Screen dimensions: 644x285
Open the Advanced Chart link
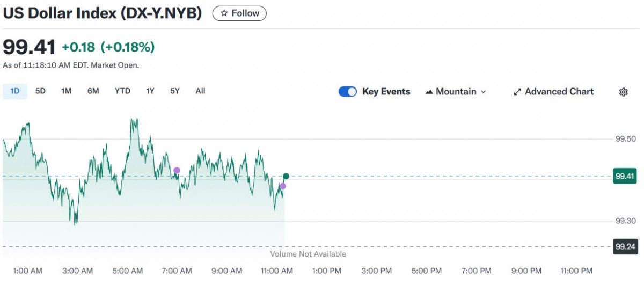pos(559,92)
